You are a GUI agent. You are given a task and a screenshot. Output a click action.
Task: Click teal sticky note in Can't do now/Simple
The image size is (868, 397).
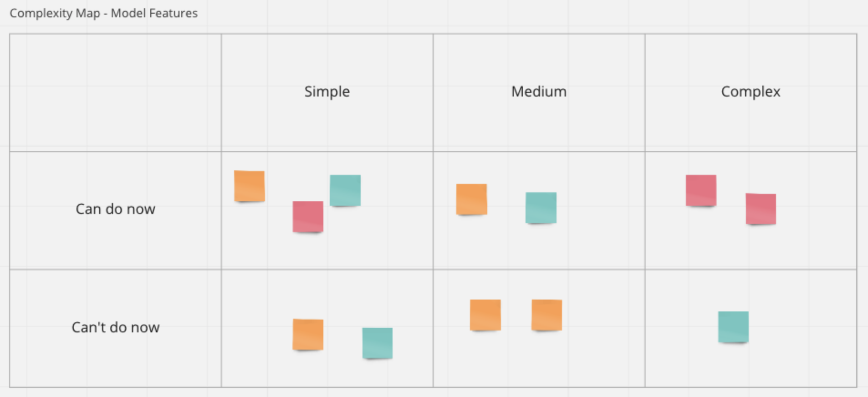pyautogui.click(x=377, y=343)
